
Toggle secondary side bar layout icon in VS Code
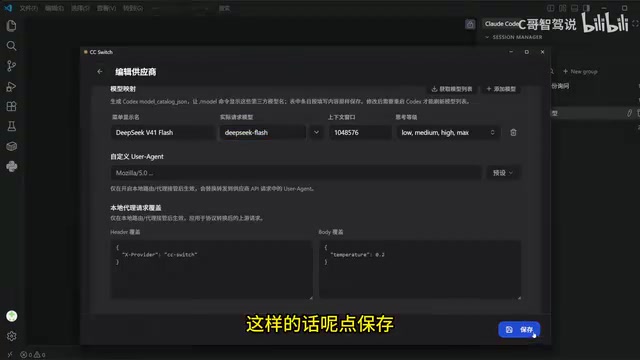tap(586, 8)
